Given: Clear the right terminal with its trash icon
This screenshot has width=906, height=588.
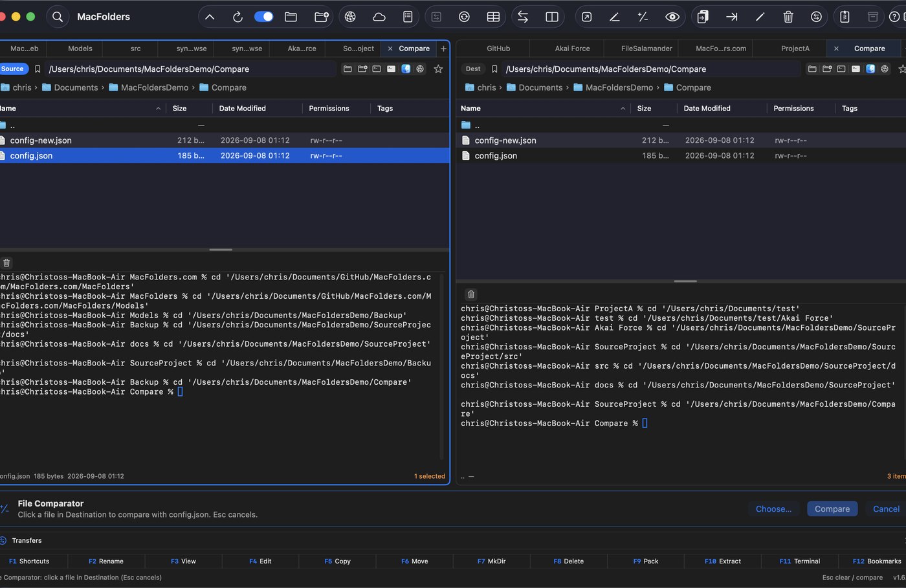Looking at the screenshot, I should [471, 294].
